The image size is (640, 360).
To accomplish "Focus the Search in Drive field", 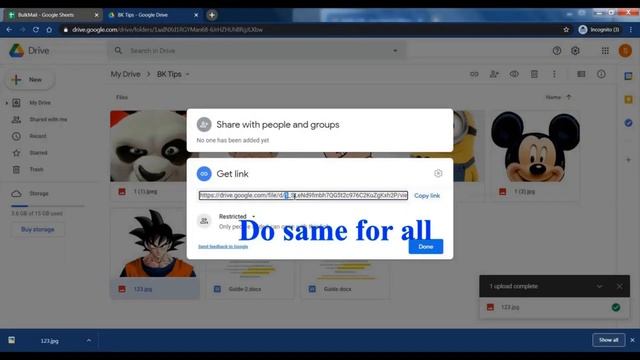I will coord(257,51).
